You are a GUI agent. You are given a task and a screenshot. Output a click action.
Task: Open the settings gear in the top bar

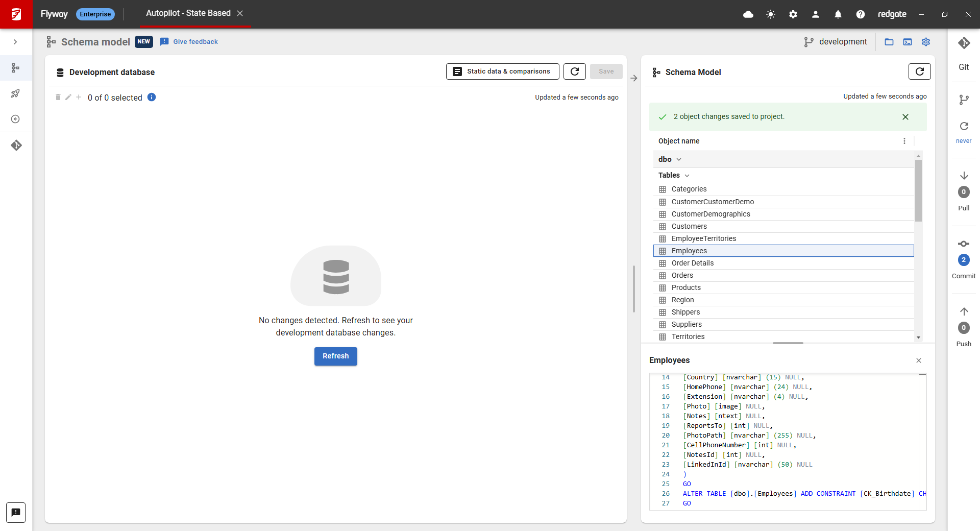[x=793, y=14]
